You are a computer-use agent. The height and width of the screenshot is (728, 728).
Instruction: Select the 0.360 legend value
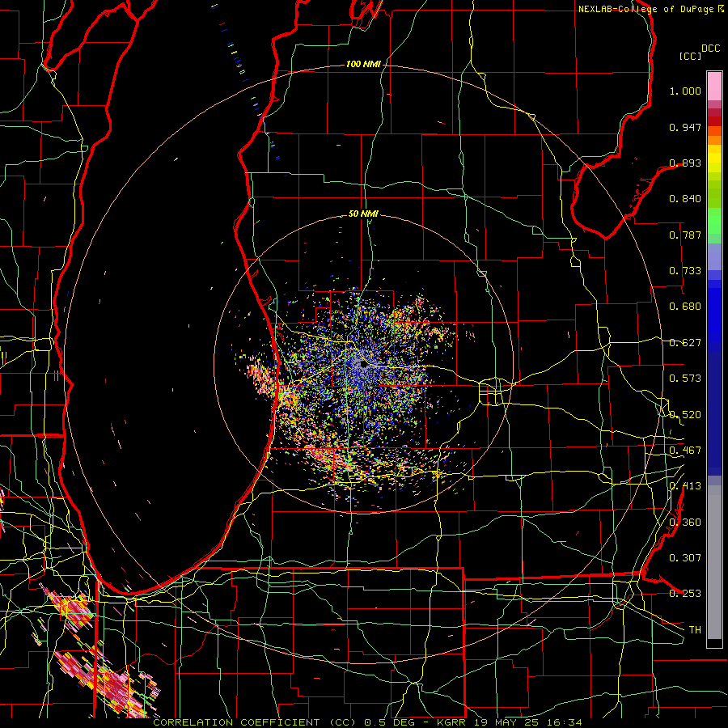[685, 523]
